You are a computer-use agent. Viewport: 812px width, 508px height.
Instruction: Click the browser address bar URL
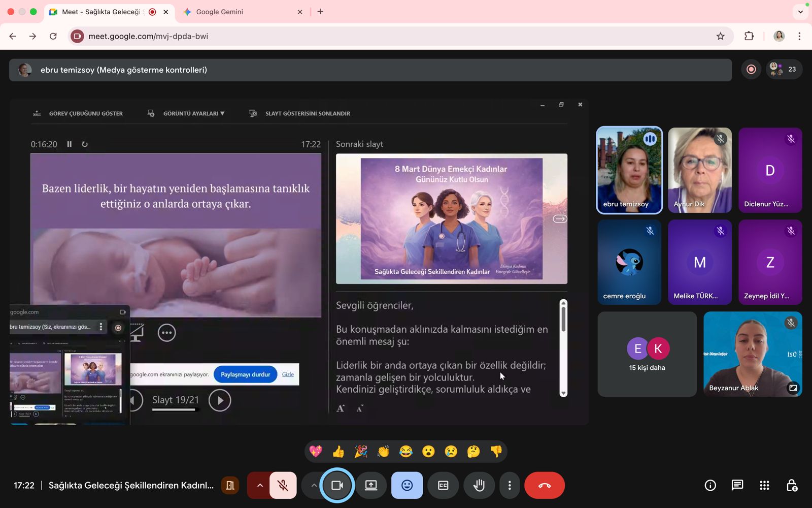pos(148,36)
